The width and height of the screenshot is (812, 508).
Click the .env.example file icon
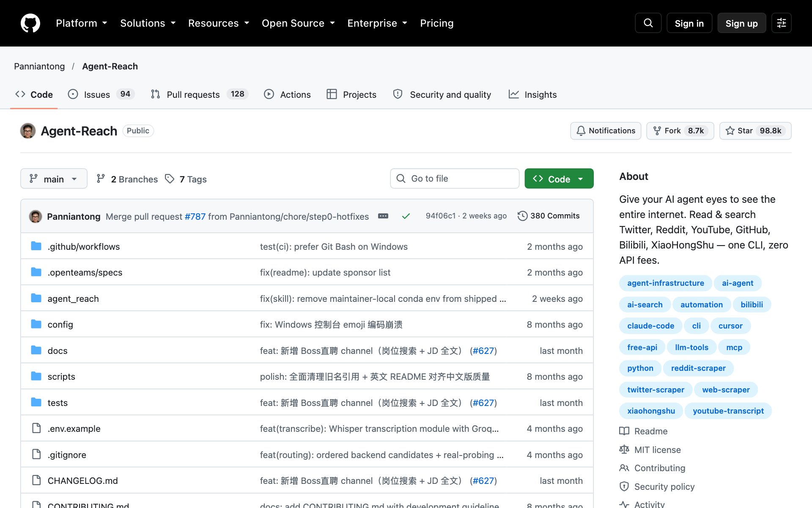36,428
